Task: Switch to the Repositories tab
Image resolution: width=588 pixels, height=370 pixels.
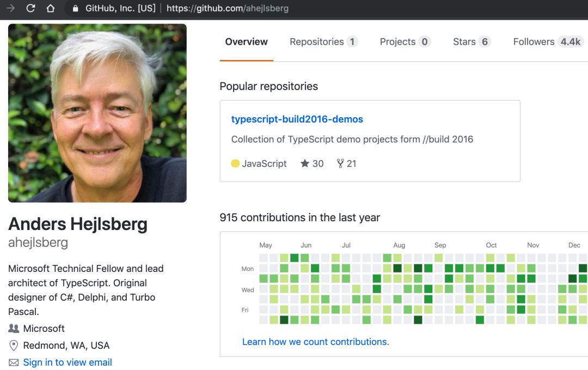Action: 323,41
